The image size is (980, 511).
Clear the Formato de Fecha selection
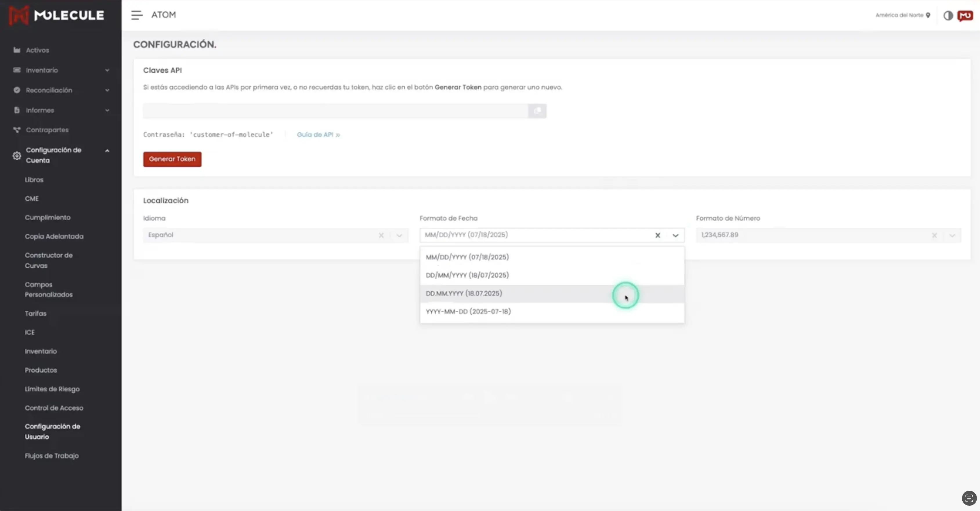pos(658,235)
